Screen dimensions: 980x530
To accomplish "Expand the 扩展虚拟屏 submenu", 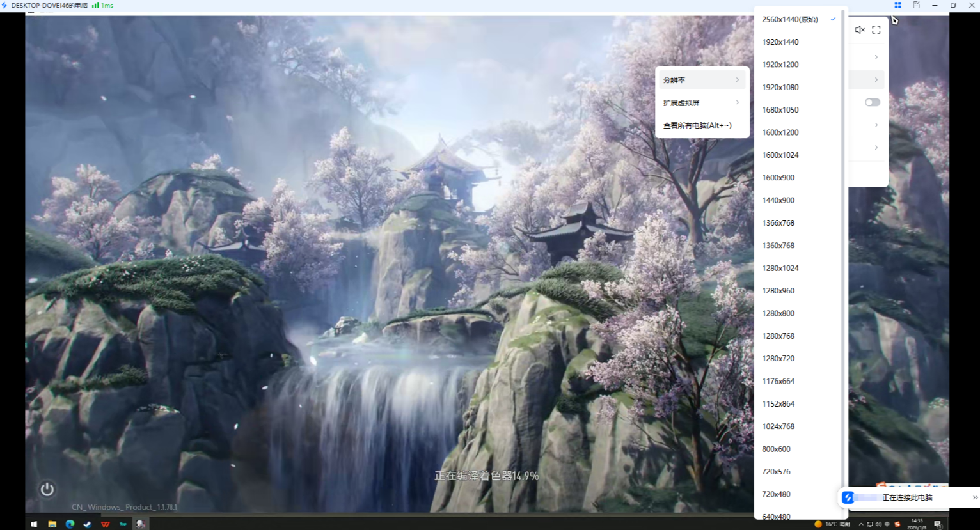I will pos(702,103).
